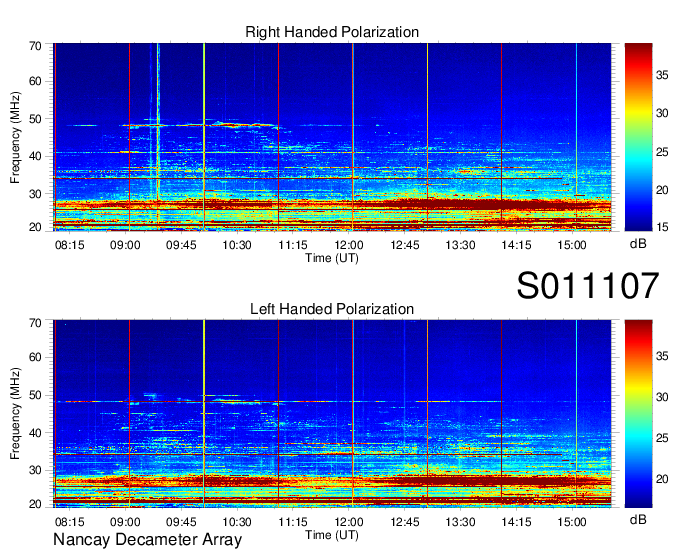Click the 'Time (UT)' label under bottom plot

pos(332,535)
